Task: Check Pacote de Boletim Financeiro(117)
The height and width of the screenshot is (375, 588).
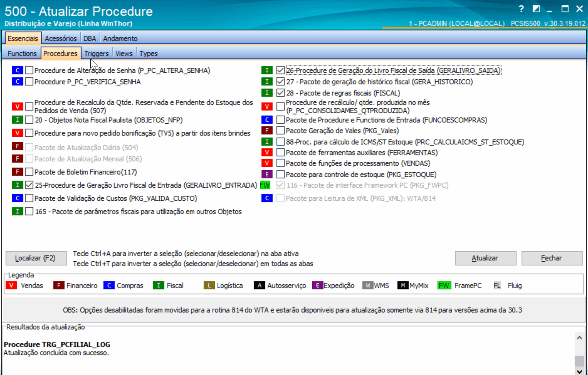Action: pos(29,172)
